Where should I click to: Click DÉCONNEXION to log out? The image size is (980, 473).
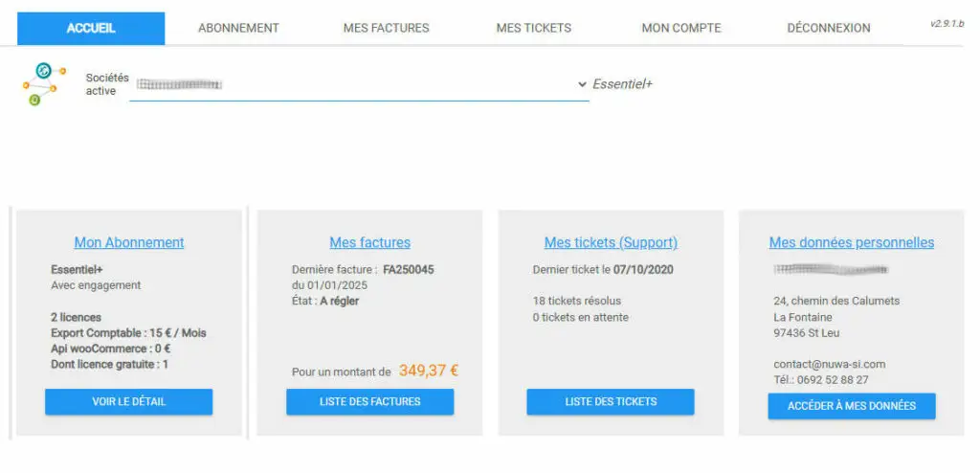[829, 28]
